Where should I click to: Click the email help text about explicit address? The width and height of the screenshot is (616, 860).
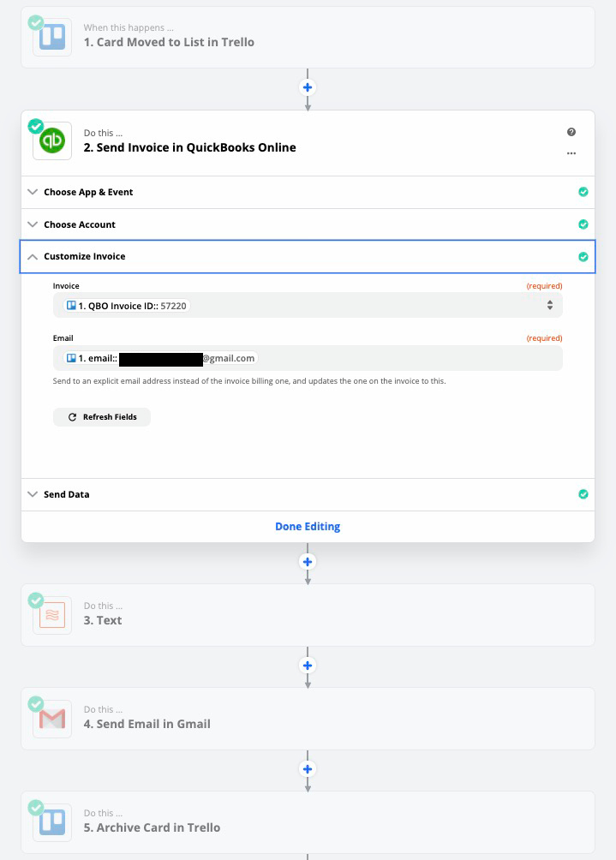pyautogui.click(x=249, y=380)
